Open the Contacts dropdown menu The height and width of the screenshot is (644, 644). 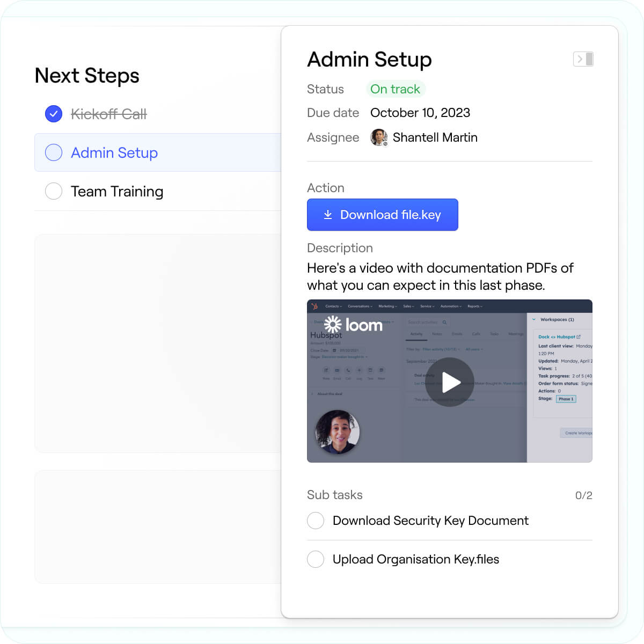coord(332,306)
